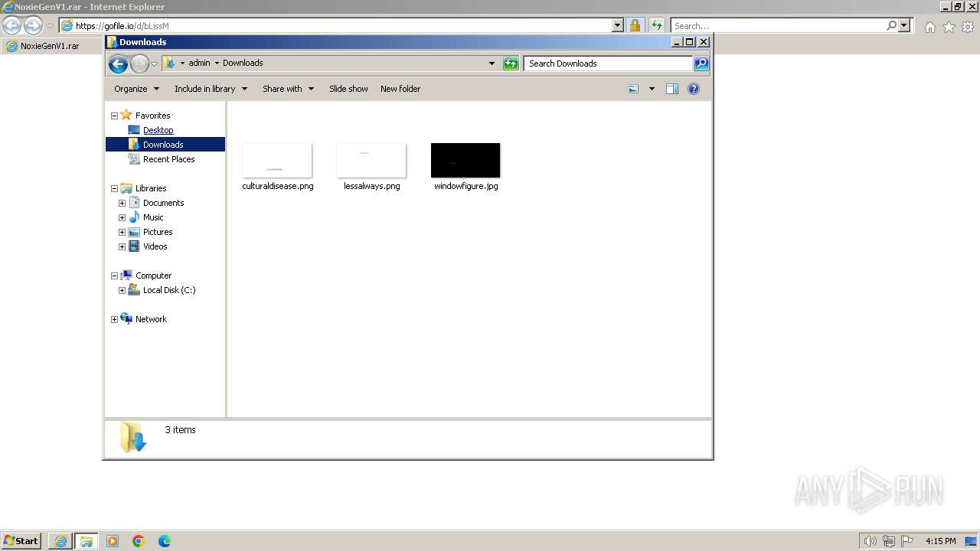980x551 pixels.
Task: Open the address bar history dropdown arrow
Action: (492, 64)
